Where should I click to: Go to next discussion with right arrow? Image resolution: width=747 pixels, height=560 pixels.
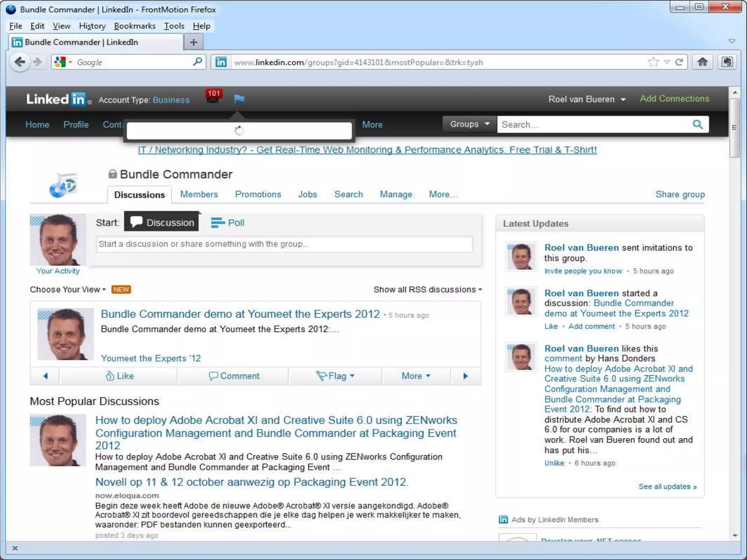[x=465, y=376]
